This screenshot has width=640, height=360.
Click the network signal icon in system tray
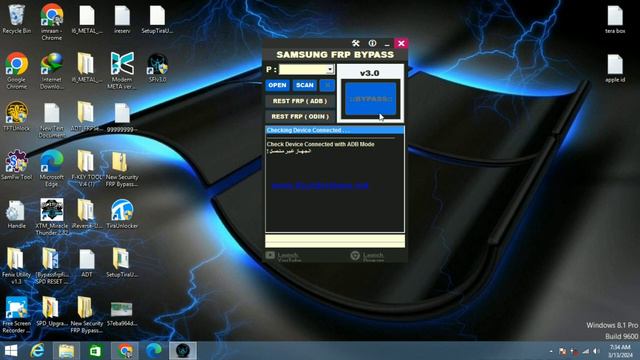click(x=586, y=351)
